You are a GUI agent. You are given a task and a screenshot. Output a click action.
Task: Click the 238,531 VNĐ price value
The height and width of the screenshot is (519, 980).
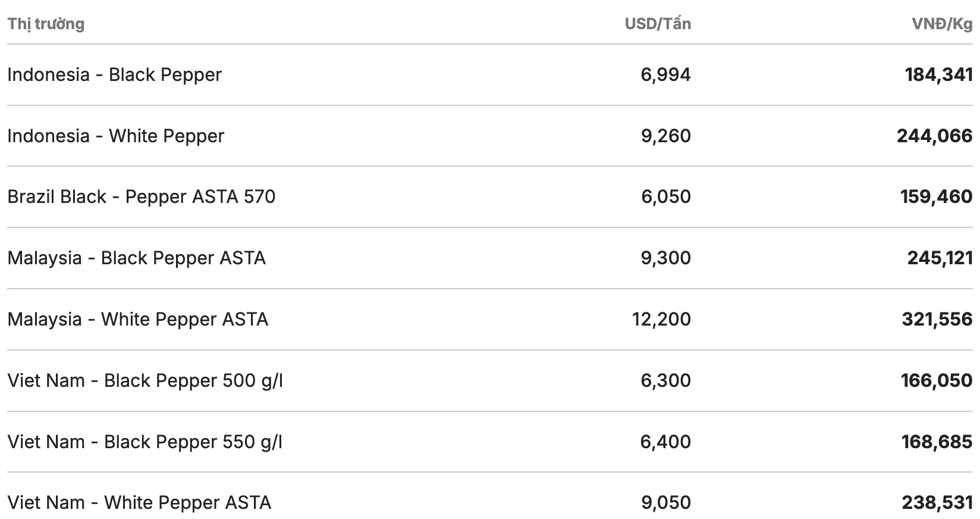pos(937,503)
